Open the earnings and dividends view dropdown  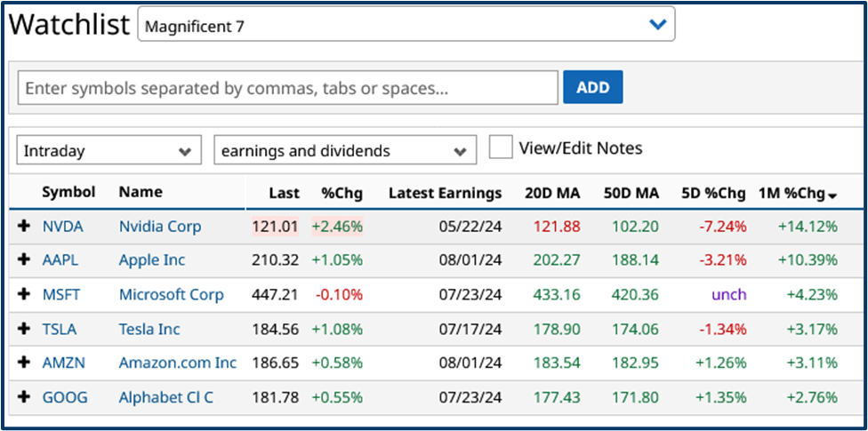tap(345, 150)
